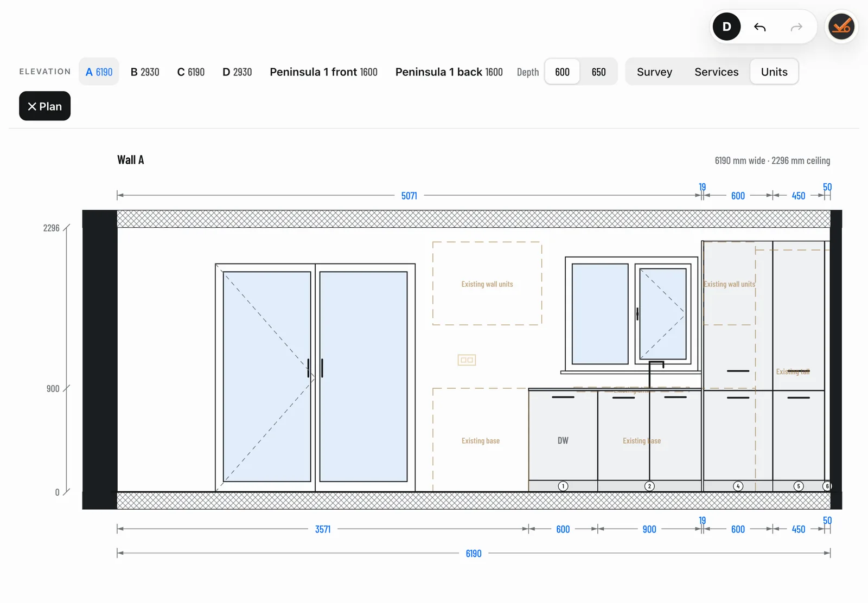The height and width of the screenshot is (603, 868).
Task: Select unit marker 1 under the DW unit
Action: (563, 486)
